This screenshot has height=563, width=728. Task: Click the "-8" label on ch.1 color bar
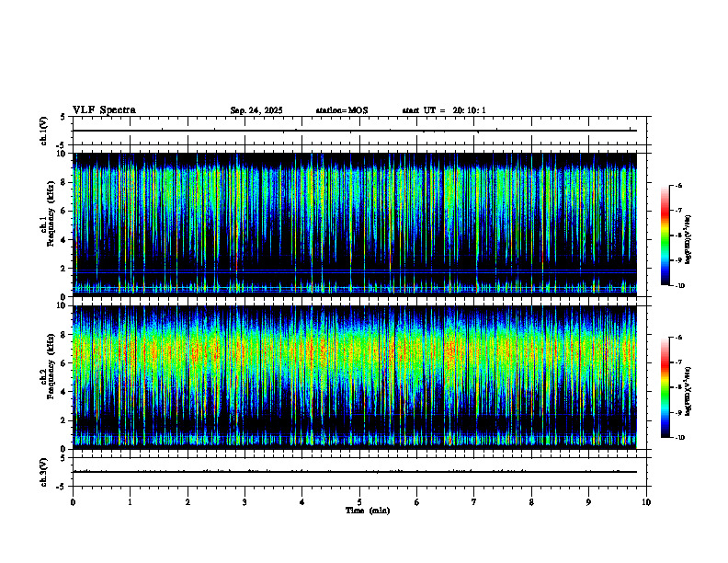tap(678, 236)
